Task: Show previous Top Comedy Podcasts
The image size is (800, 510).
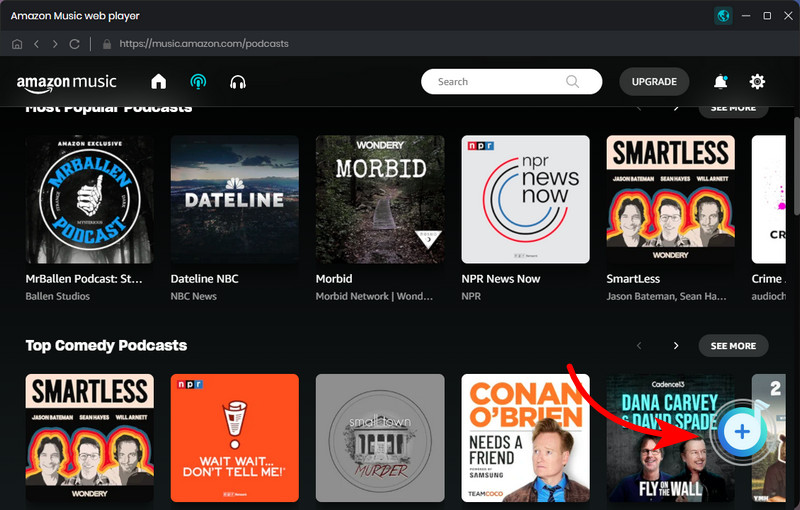Action: tap(639, 346)
